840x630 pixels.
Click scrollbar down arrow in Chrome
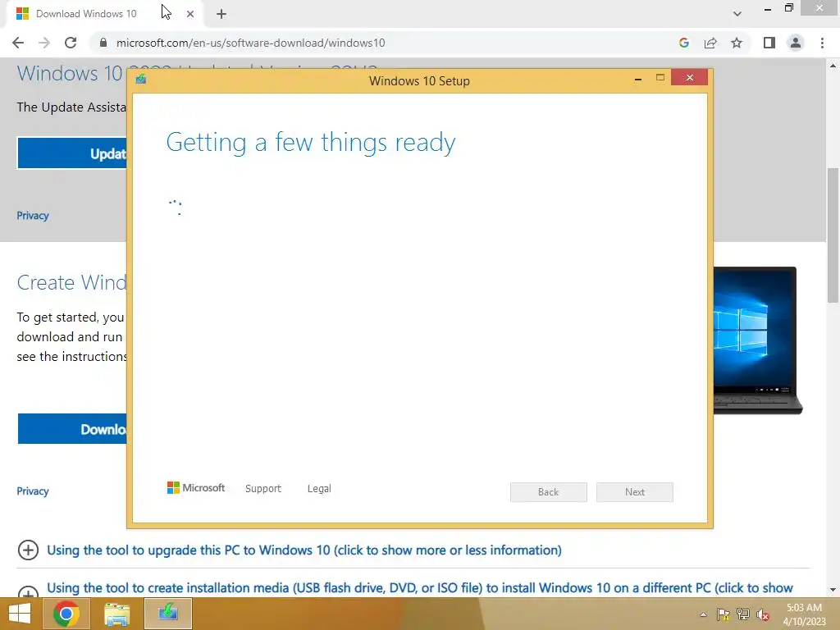point(833,590)
